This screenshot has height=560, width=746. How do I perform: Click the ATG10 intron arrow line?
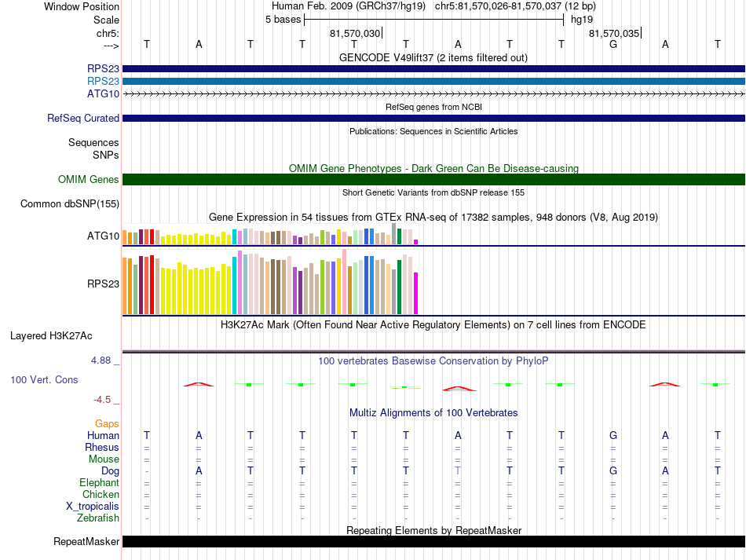click(x=433, y=94)
